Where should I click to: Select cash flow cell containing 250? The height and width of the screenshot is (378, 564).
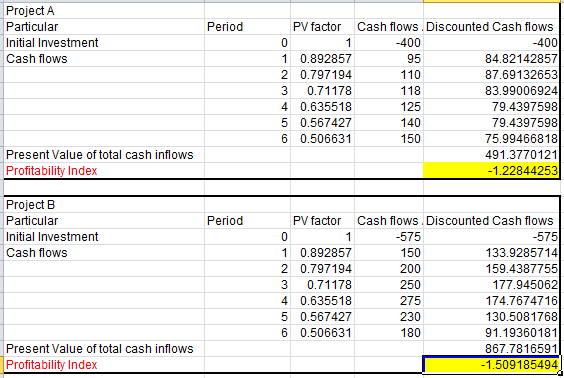389,284
